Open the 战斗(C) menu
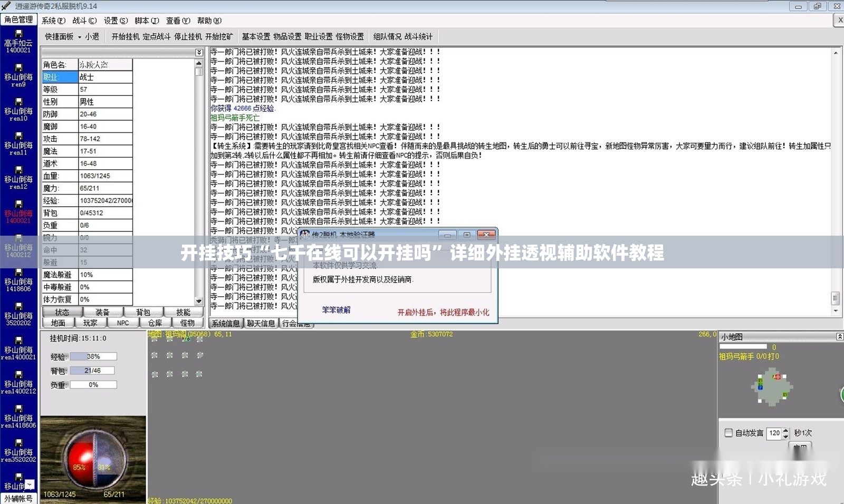The height and width of the screenshot is (504, 844). (84, 21)
